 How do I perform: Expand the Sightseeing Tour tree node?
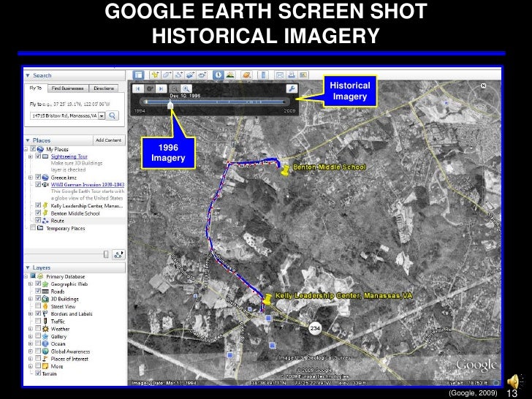click(31, 156)
